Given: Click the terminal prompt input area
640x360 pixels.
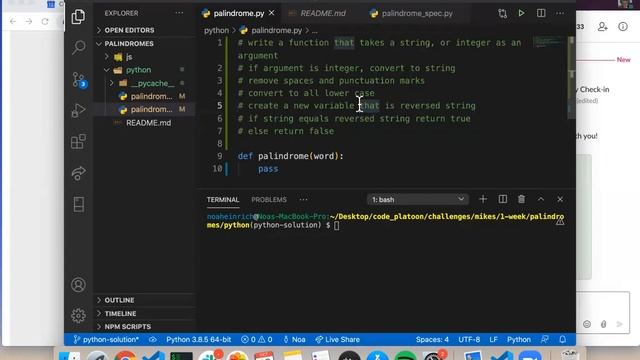Looking at the screenshot, I should pyautogui.click(x=336, y=225).
